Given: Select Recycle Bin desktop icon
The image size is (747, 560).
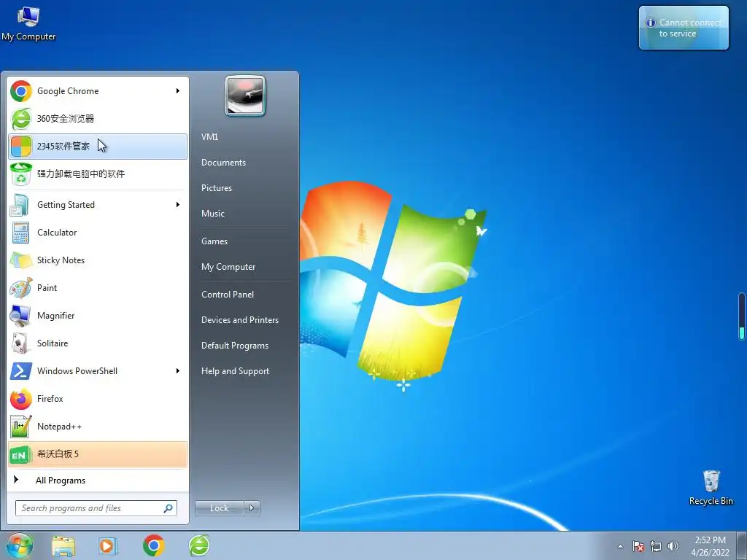Looking at the screenshot, I should [711, 488].
